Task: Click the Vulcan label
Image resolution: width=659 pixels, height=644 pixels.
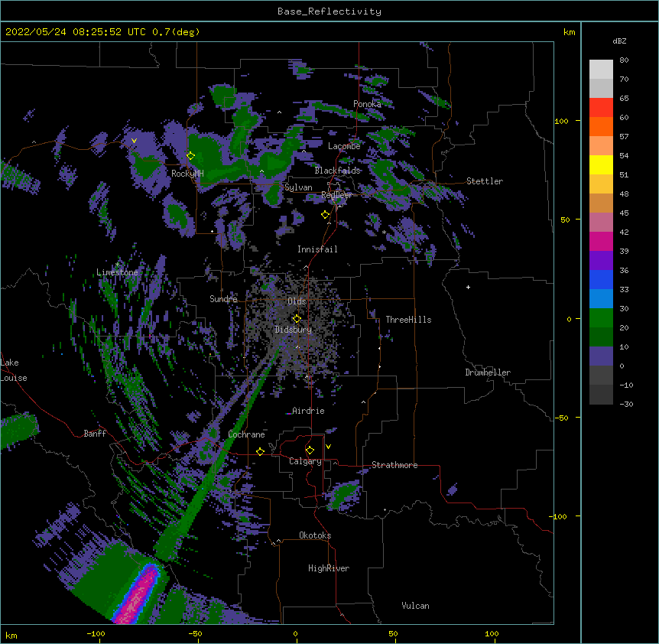Action: coord(415,606)
